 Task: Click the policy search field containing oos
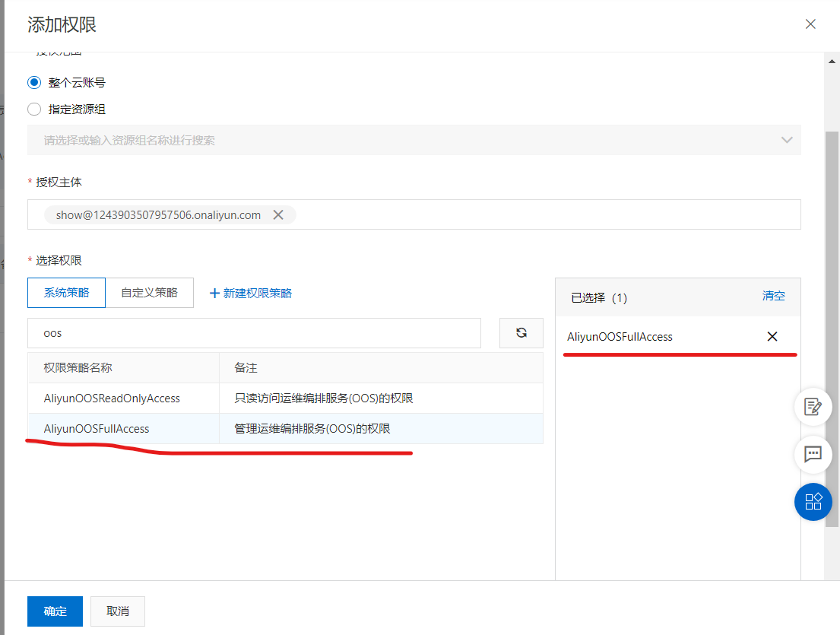pos(254,333)
